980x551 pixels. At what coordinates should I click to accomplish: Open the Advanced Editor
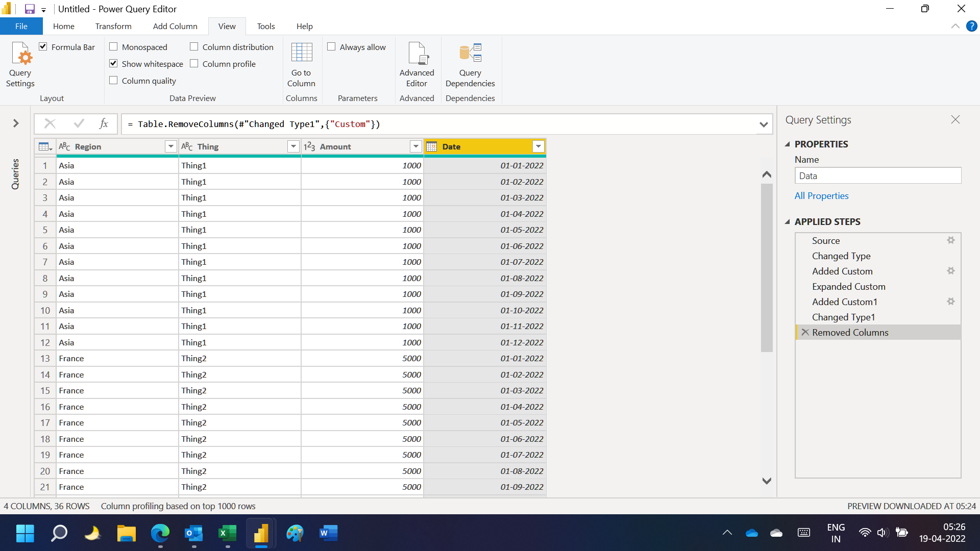coord(416,64)
